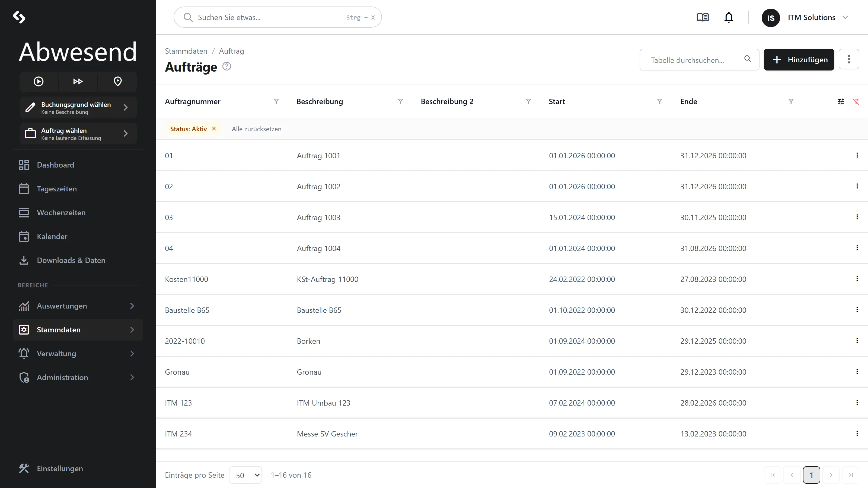
Task: Open the documentation book icon
Action: pyautogui.click(x=703, y=17)
